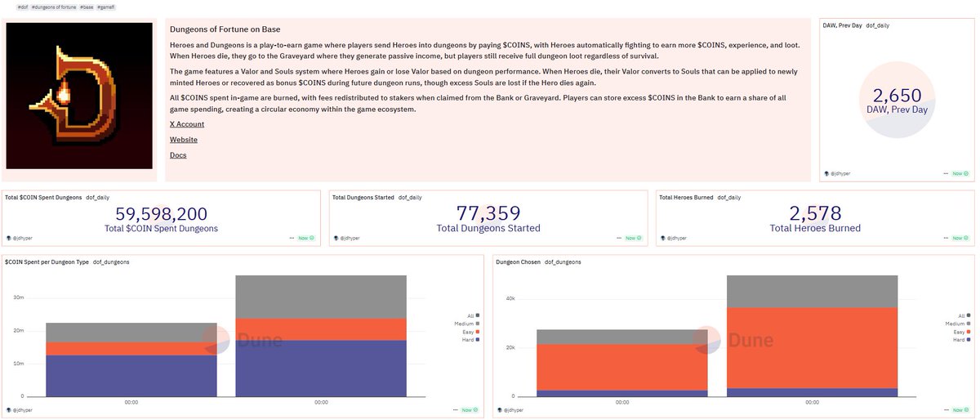Open three-dot menu in DAW panel
Screen dimensions: 980x420
coord(947,173)
